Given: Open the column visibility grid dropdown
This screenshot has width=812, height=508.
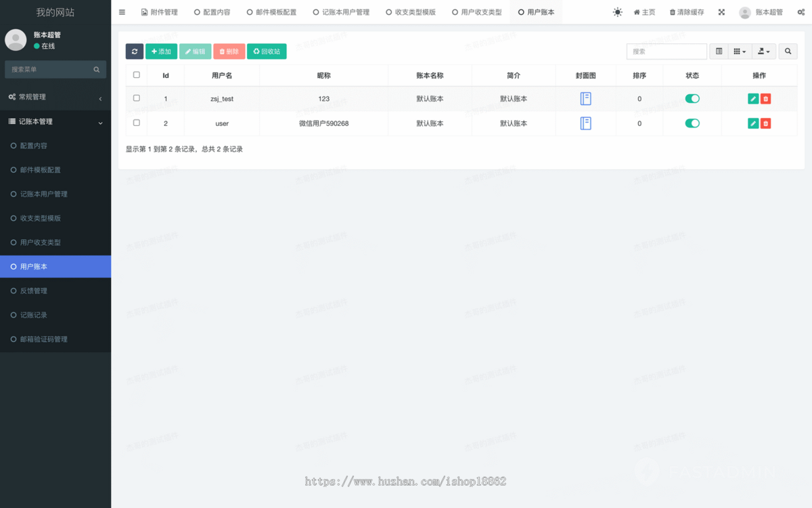Looking at the screenshot, I should coord(739,51).
